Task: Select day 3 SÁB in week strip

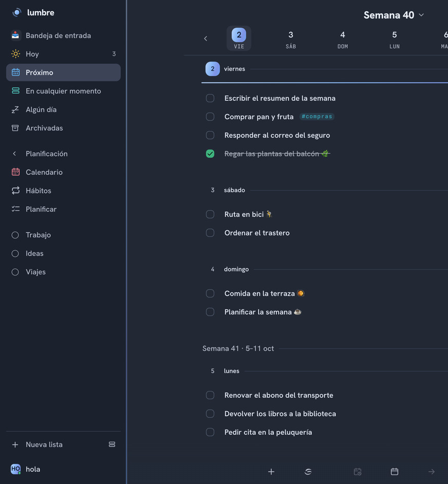Action: (x=291, y=40)
